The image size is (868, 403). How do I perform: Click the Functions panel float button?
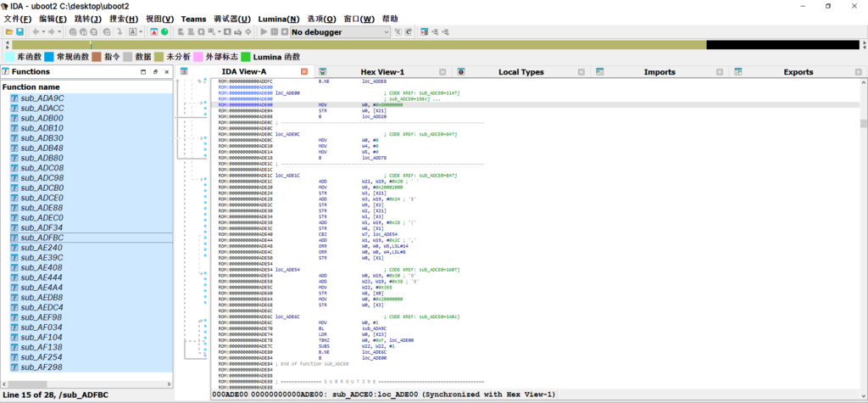click(156, 72)
